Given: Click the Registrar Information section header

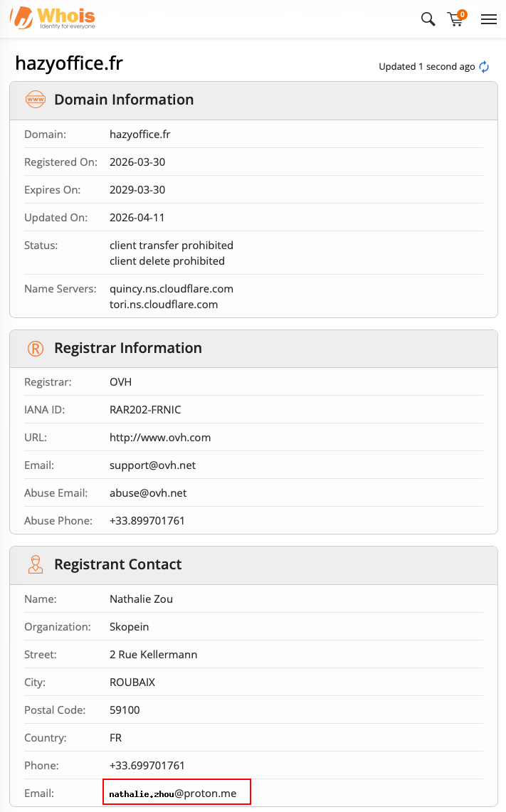Looking at the screenshot, I should point(254,349).
